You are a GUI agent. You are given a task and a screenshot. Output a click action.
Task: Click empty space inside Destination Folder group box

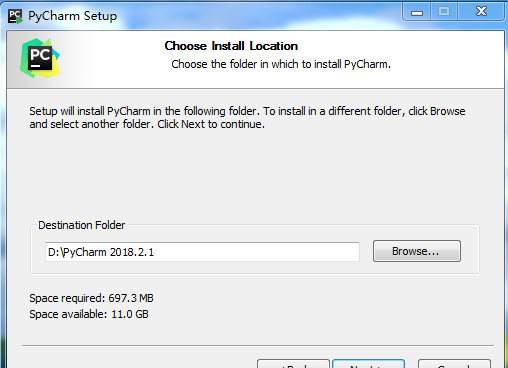point(253,268)
